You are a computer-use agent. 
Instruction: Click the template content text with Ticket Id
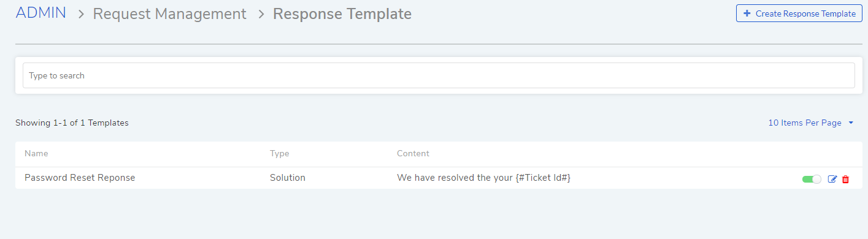[484, 178]
